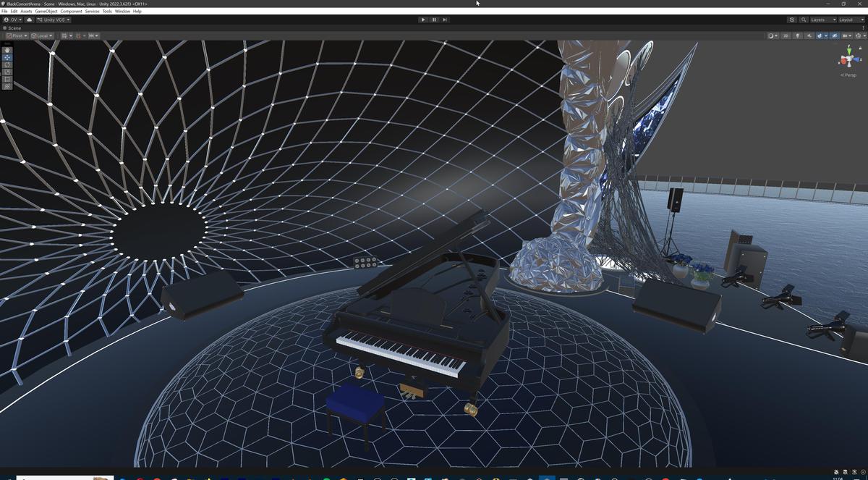Open the Unity VCS dropdown
The image size is (868, 480).
[54, 20]
